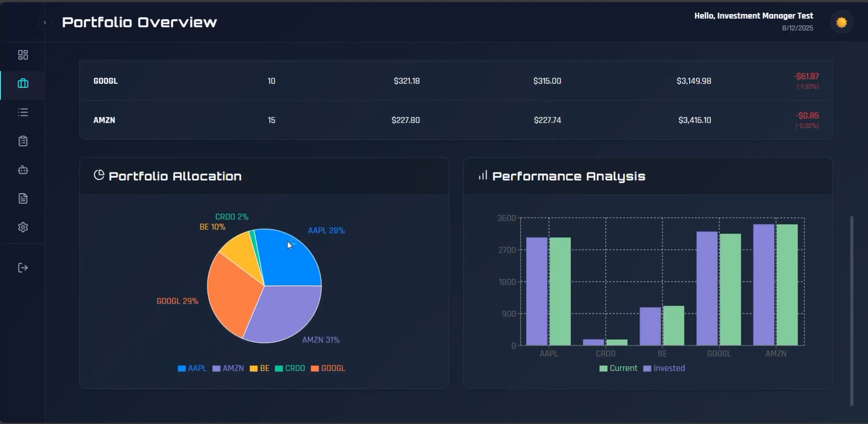This screenshot has width=868, height=424.
Task: Toggle the AAPL legend entry
Action: [x=191, y=368]
